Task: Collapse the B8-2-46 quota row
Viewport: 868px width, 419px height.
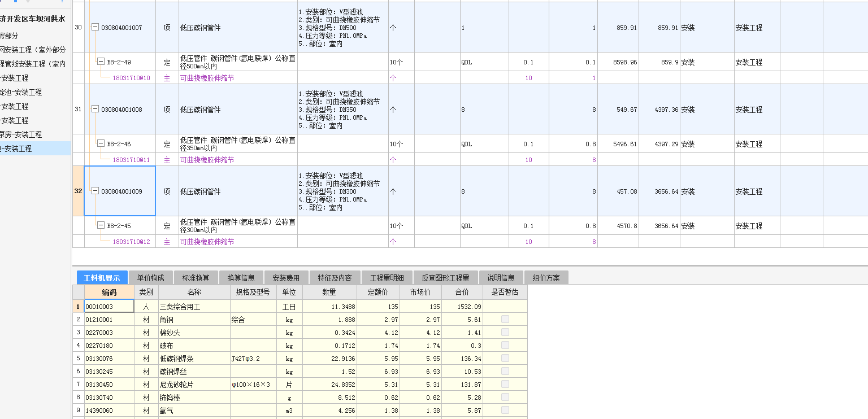Action: pos(101,143)
